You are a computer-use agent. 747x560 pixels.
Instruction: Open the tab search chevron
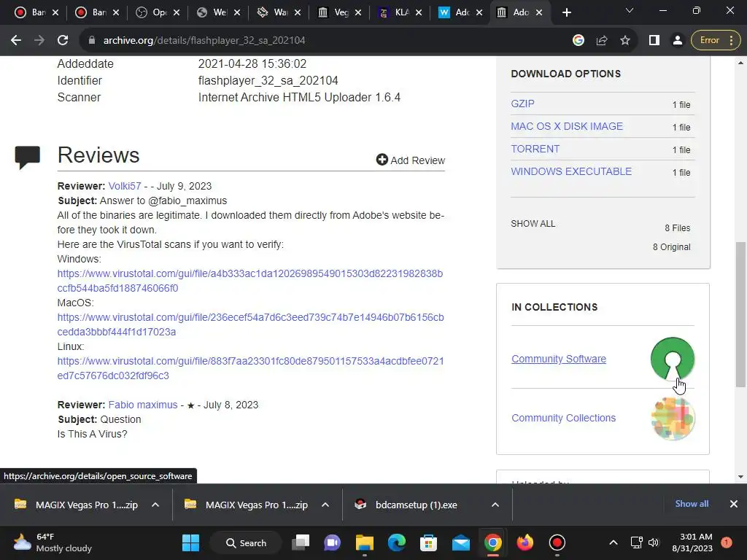point(630,10)
